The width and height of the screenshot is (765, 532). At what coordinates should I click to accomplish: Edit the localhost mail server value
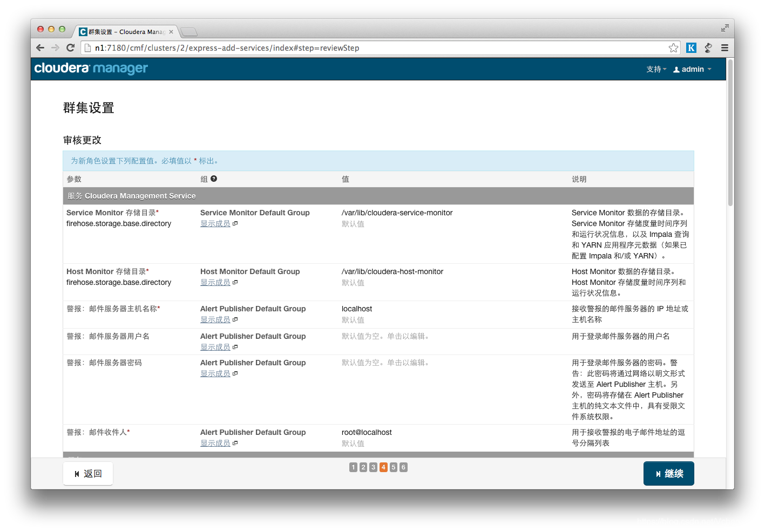tap(357, 309)
